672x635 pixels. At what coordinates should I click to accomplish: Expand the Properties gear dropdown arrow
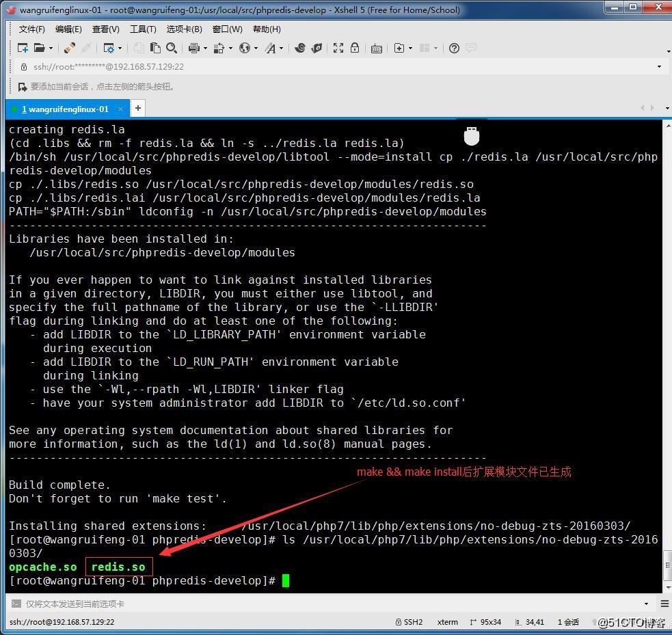[120, 48]
